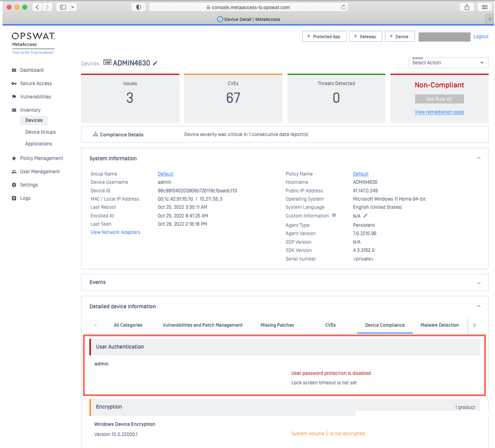This screenshot has width=495, height=448.
Task: Edit Custom Information pencil icon
Action: click(365, 216)
